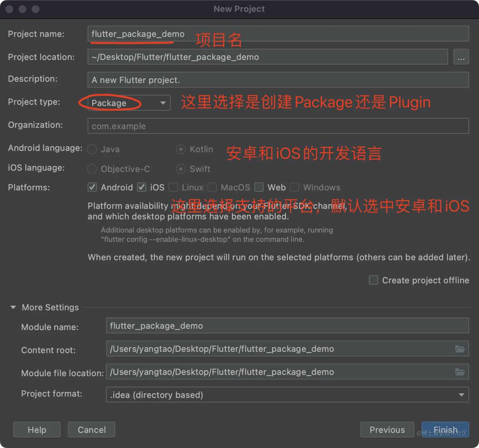Click the Help button

37,430
